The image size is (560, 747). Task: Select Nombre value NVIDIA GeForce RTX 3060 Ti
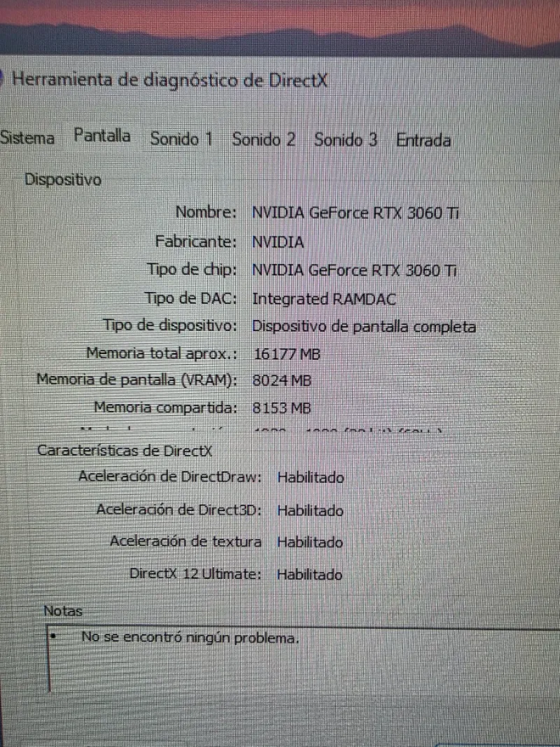coord(355,212)
